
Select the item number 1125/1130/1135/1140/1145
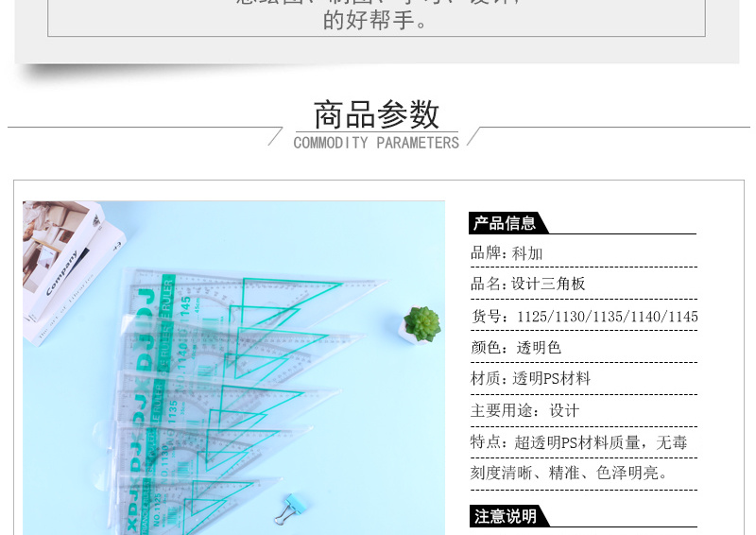point(607,317)
